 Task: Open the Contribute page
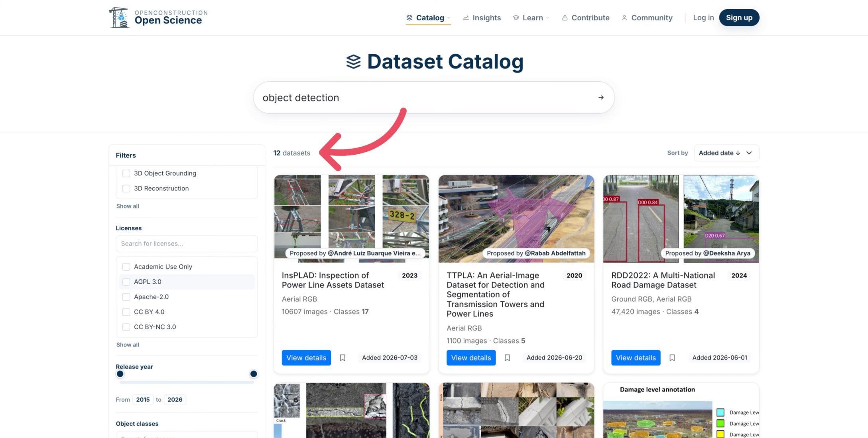click(x=585, y=18)
